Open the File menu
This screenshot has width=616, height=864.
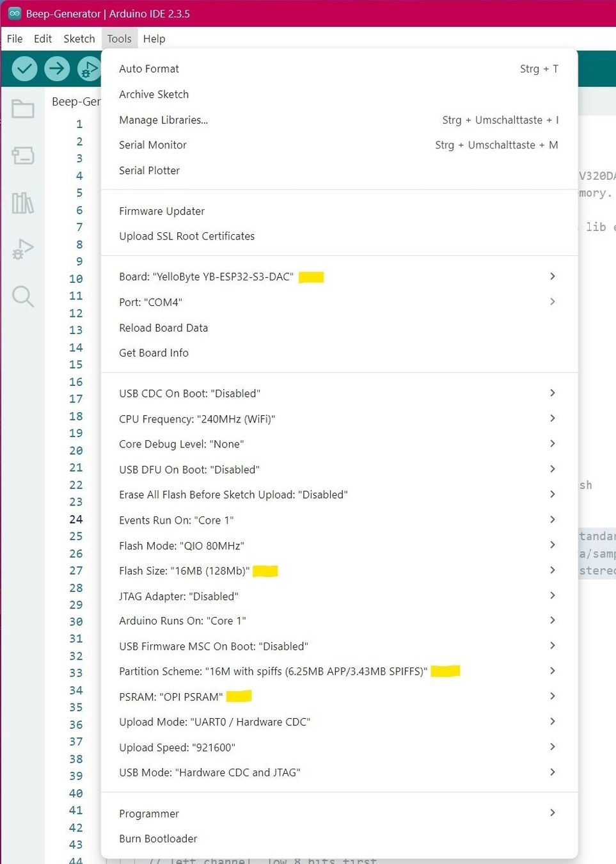[x=15, y=39]
